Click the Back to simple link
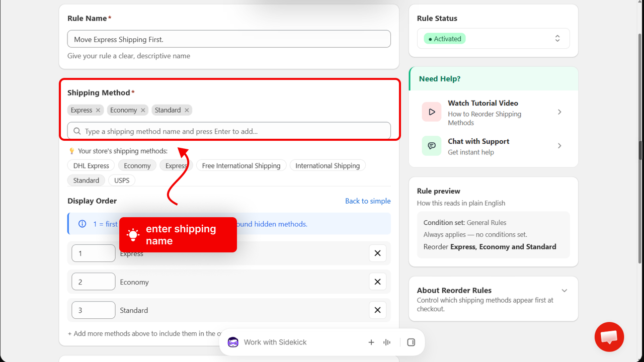This screenshot has width=644, height=362. 368,201
